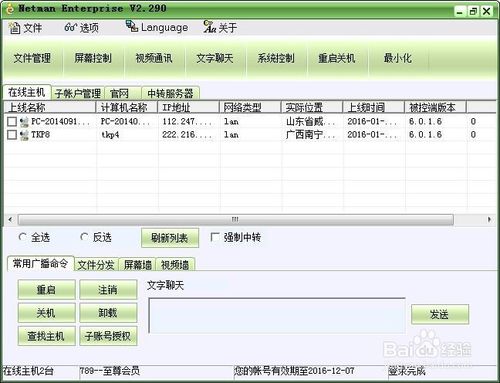Image resolution: width=500 pixels, height=383 pixels.
Task: Click the scrollbar right arrow
Action: 489,219
